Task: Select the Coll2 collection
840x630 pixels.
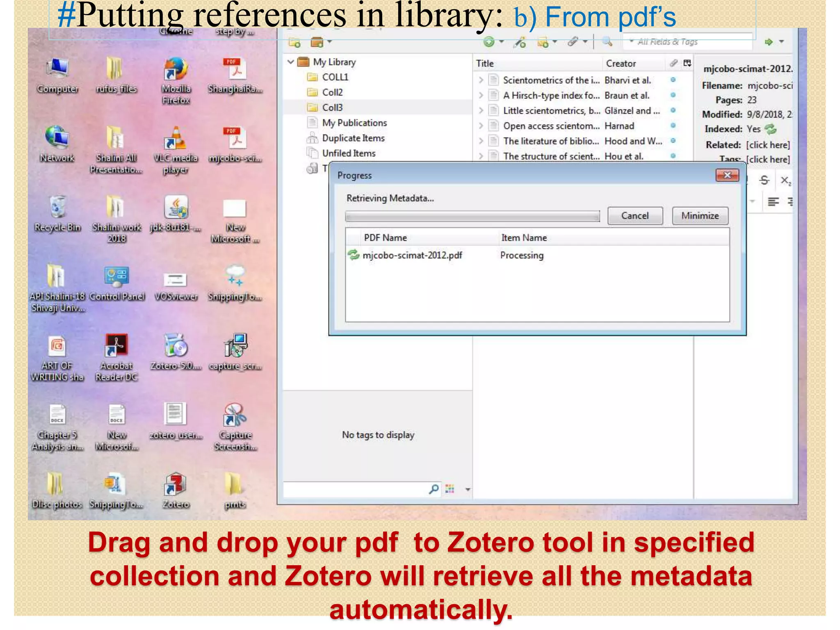Action: pos(332,92)
